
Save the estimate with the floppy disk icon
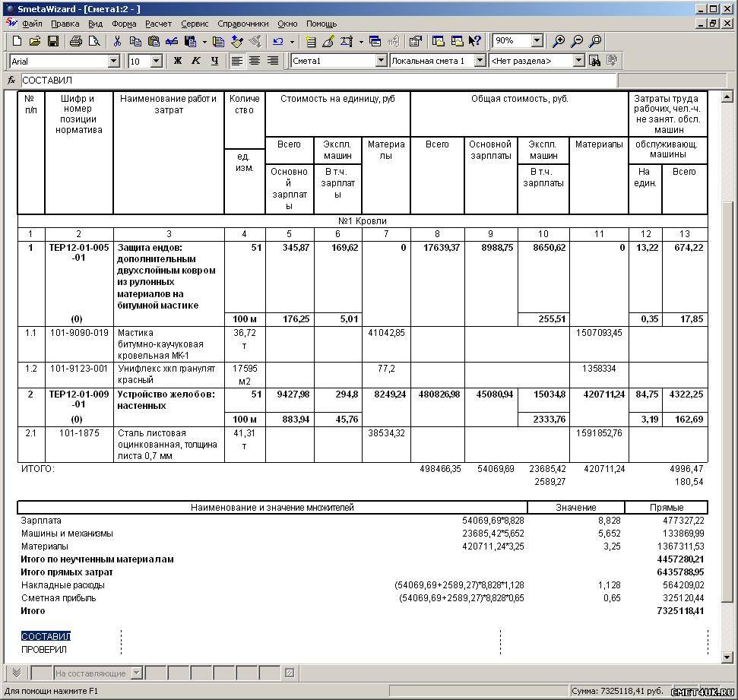[x=53, y=42]
